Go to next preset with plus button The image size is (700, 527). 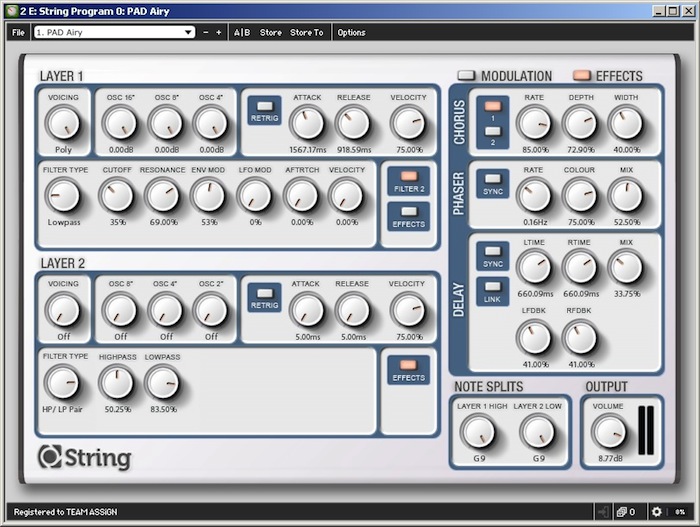pos(219,32)
